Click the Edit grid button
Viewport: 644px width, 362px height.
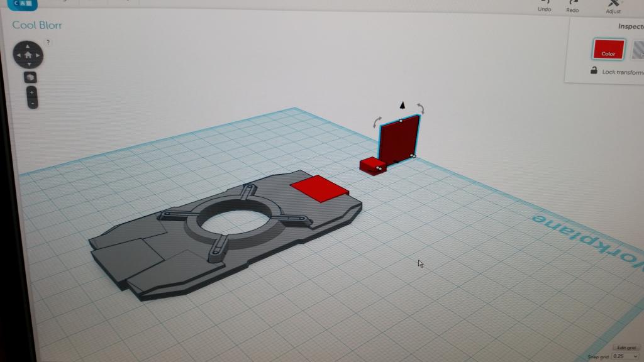click(626, 348)
